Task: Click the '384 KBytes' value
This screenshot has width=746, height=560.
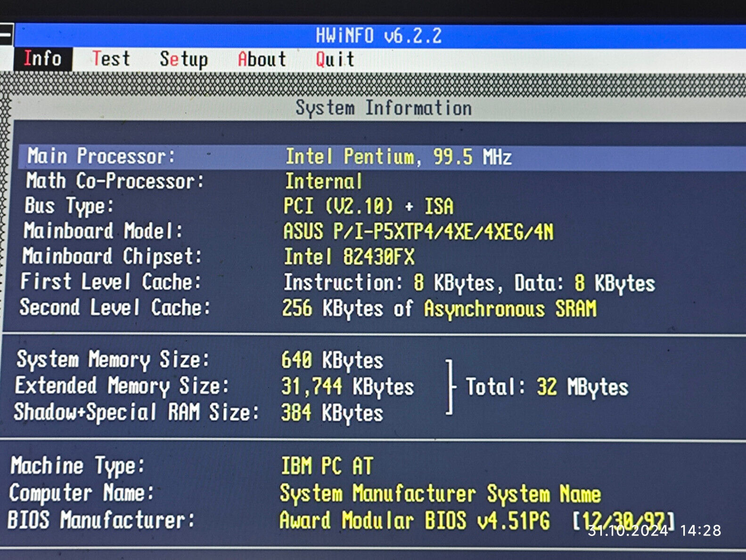Action: pyautogui.click(x=332, y=413)
